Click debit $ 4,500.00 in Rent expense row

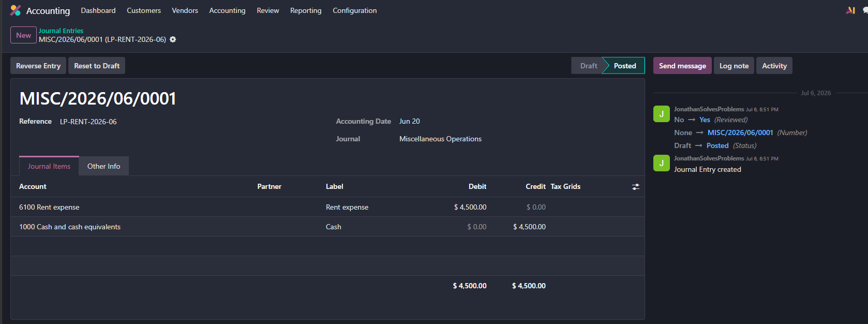point(470,207)
